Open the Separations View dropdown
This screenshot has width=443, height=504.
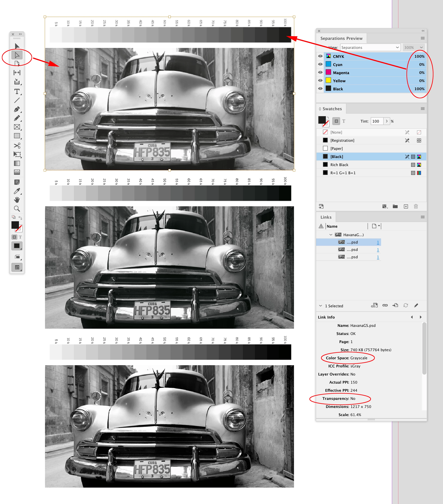370,47
